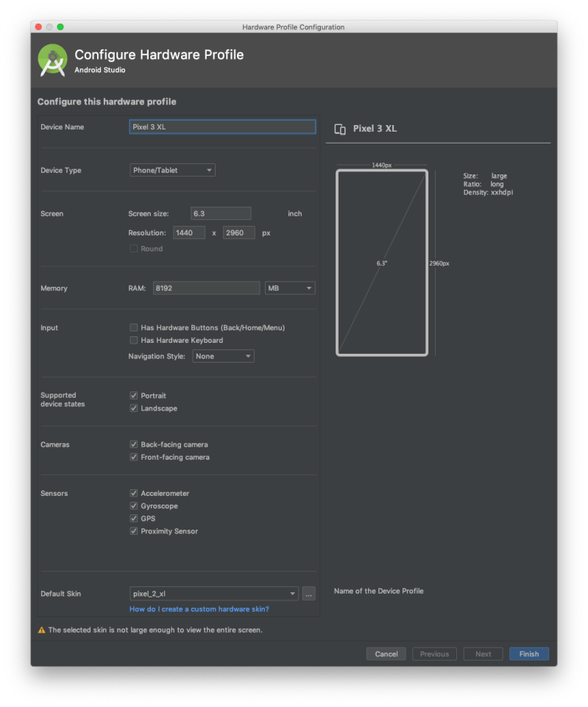Viewport: 588px width, 707px height.
Task: Click the Configure this hardware profile heading
Action: click(107, 102)
